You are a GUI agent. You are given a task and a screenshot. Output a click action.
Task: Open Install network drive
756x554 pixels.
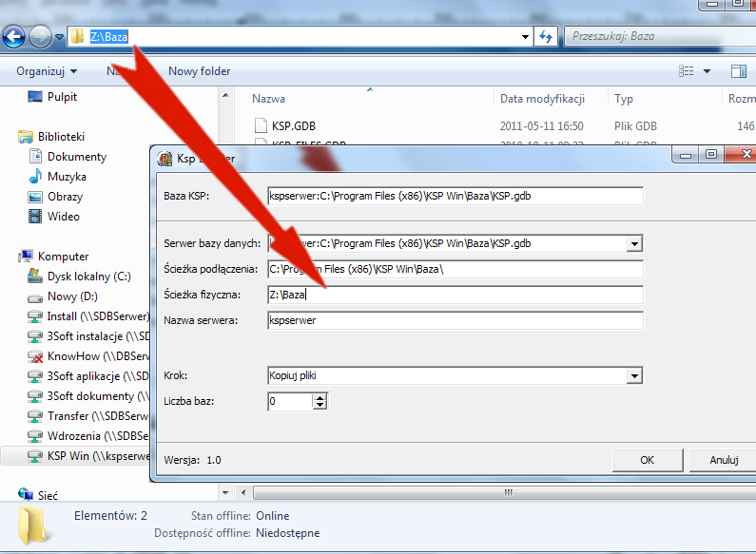(98, 316)
